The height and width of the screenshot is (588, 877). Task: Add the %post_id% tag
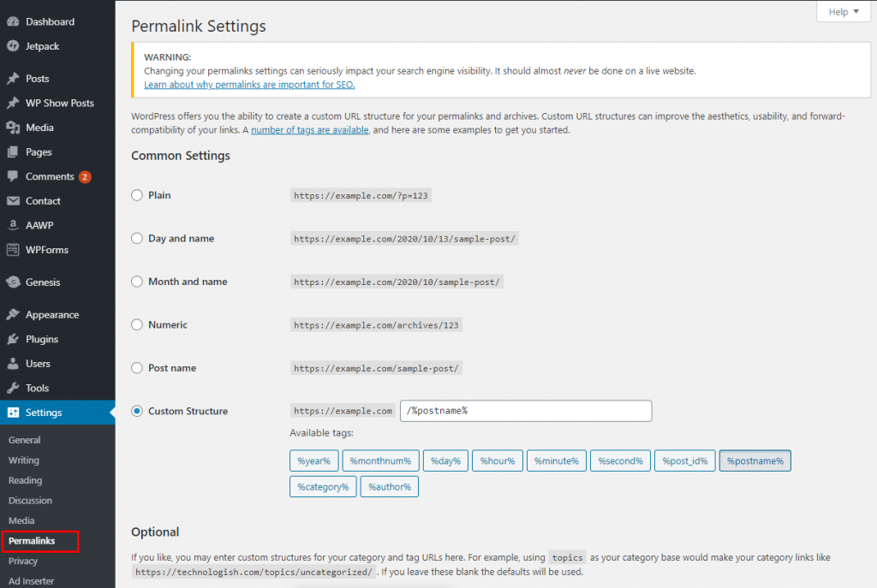[685, 461]
